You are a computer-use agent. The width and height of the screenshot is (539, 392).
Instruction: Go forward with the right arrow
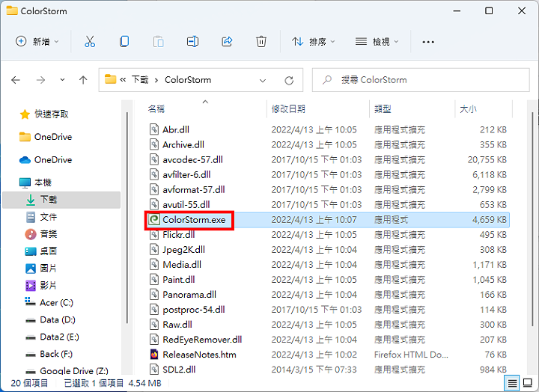pyautogui.click(x=40, y=80)
